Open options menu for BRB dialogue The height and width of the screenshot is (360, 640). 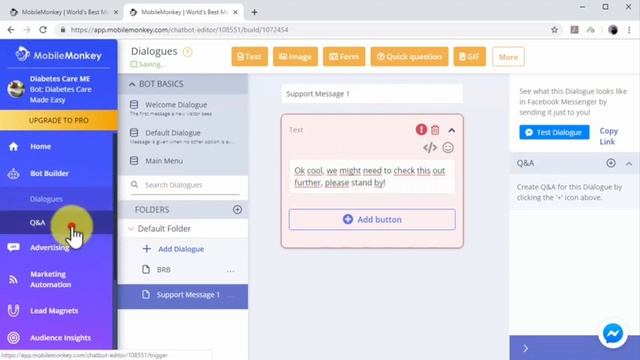[x=231, y=271]
